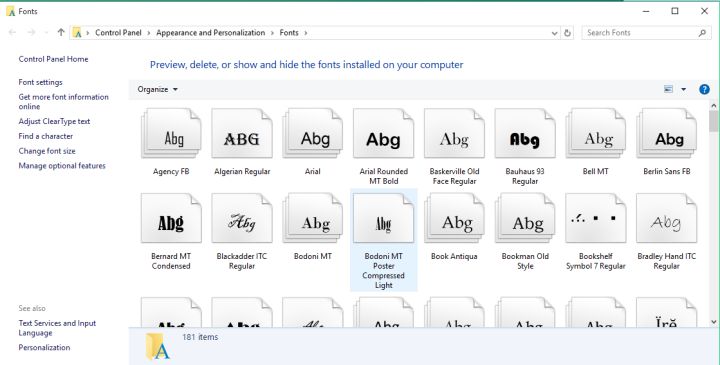Open the Organize dropdown menu
The image size is (720, 365).
point(158,89)
